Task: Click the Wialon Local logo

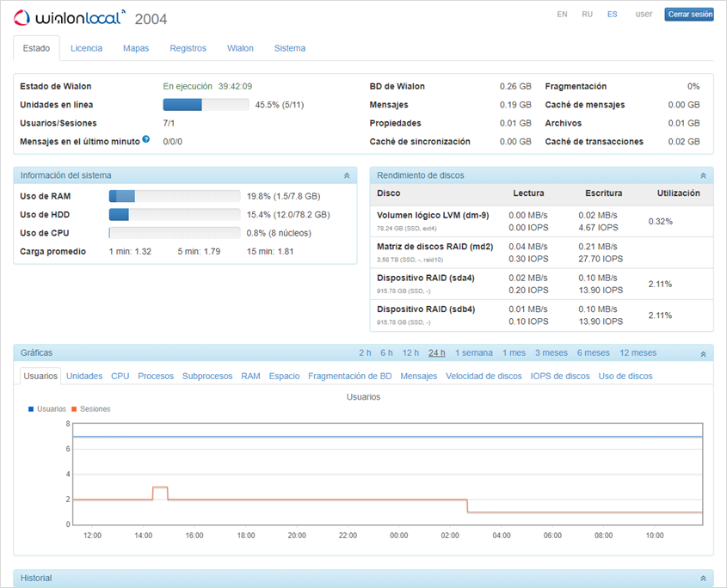Action: click(x=70, y=17)
